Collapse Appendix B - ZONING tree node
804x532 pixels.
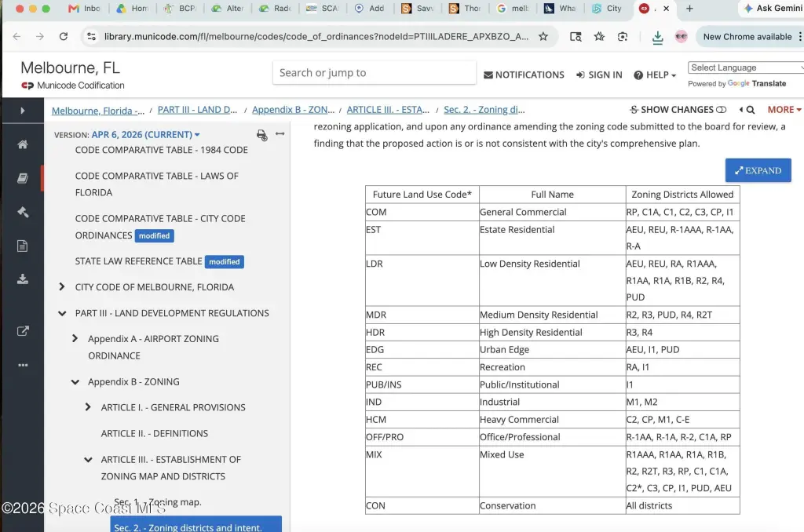point(75,382)
